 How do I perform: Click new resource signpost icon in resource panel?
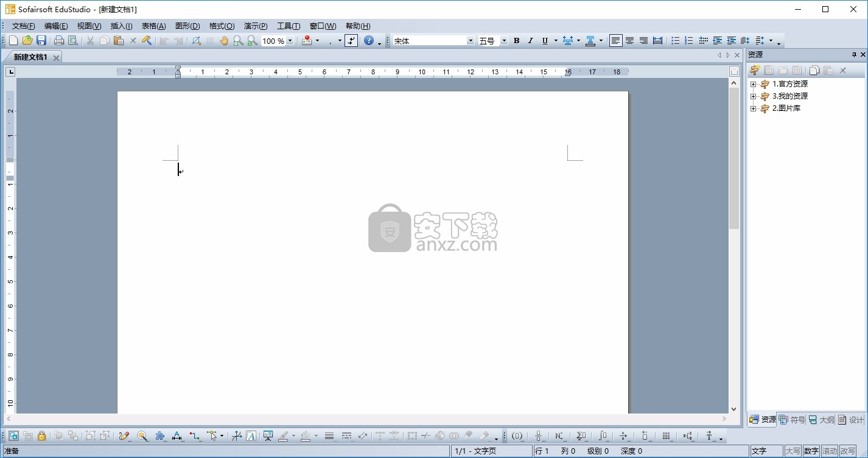click(755, 71)
